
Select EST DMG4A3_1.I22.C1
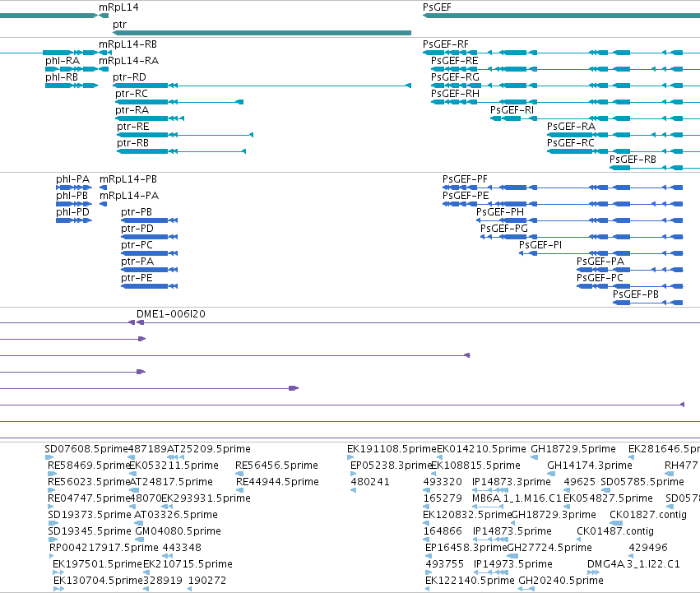(x=593, y=572)
